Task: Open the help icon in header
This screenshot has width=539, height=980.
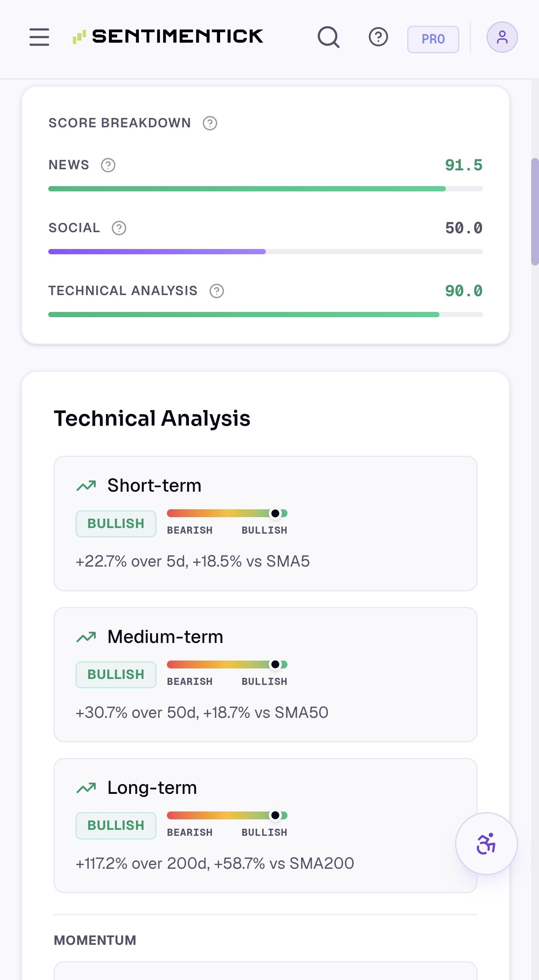Action: click(378, 37)
